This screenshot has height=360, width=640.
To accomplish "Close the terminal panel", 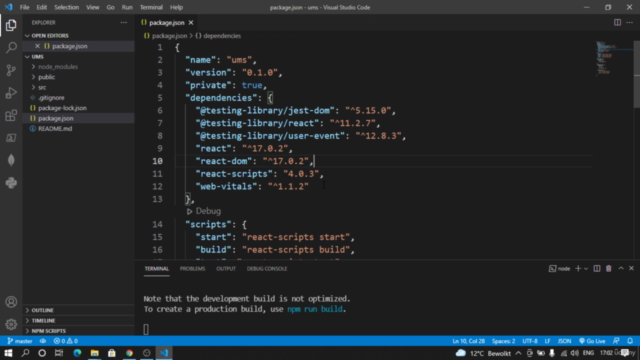I will click(631, 269).
